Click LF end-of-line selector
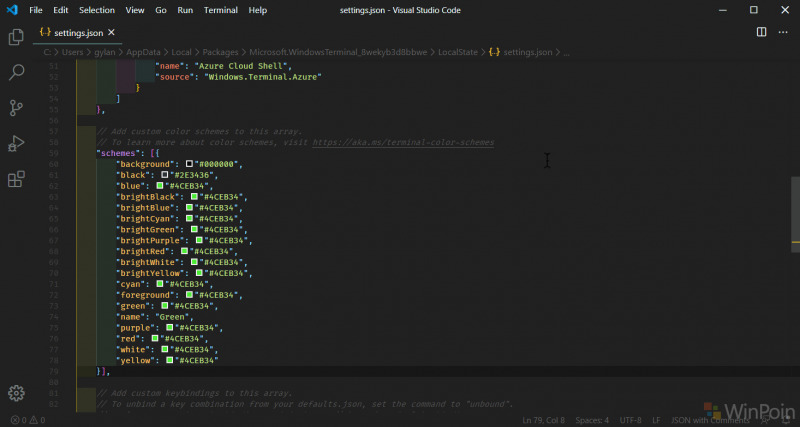The image size is (800, 427). (656, 420)
